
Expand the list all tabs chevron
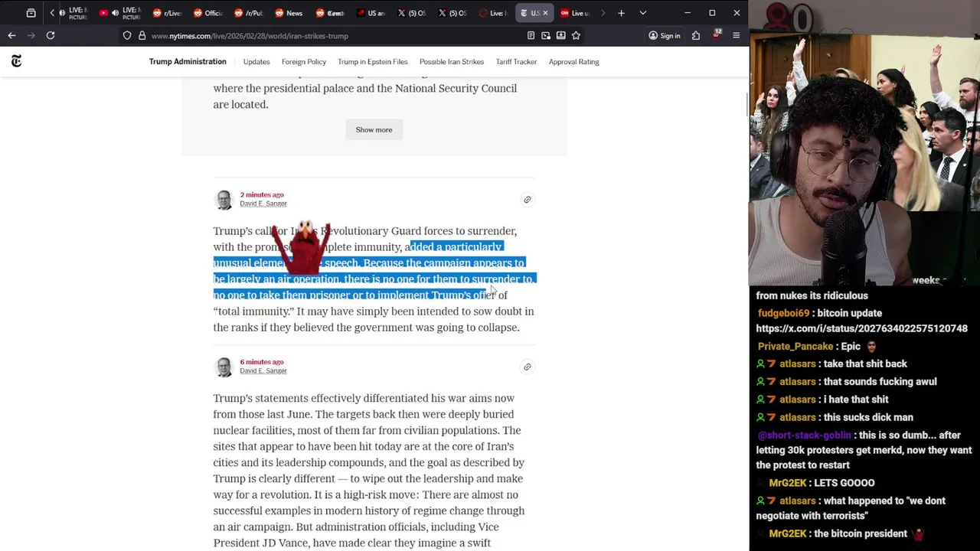[642, 13]
